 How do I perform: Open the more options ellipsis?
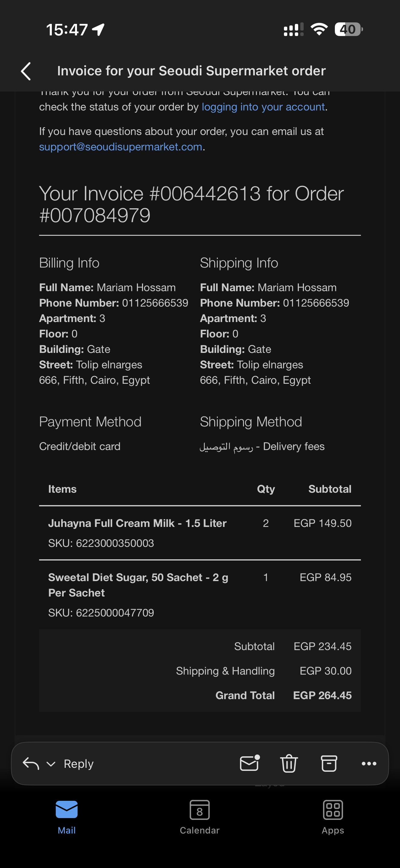coord(368,764)
